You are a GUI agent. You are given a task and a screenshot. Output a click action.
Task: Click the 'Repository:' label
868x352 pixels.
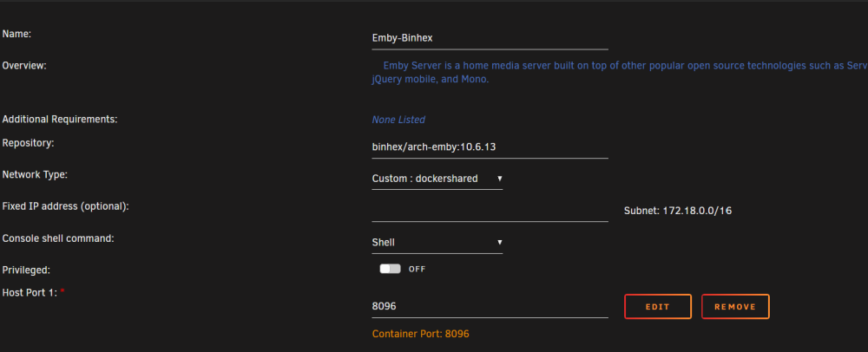point(28,143)
